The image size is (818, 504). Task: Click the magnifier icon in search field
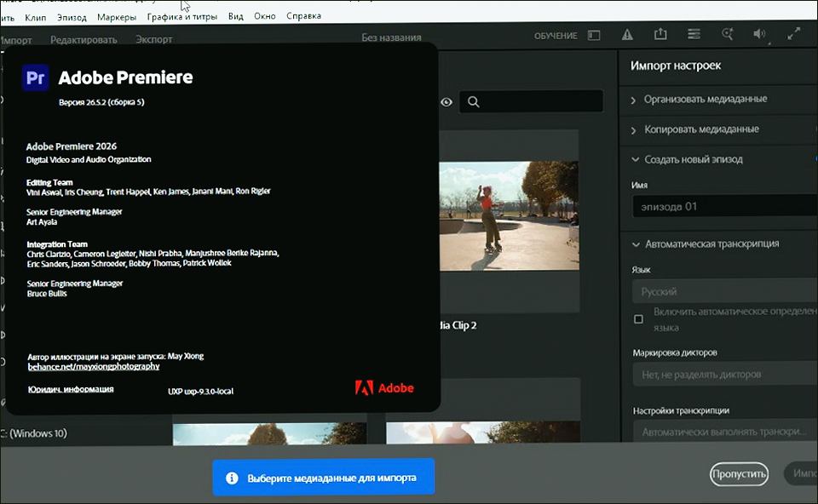(473, 101)
